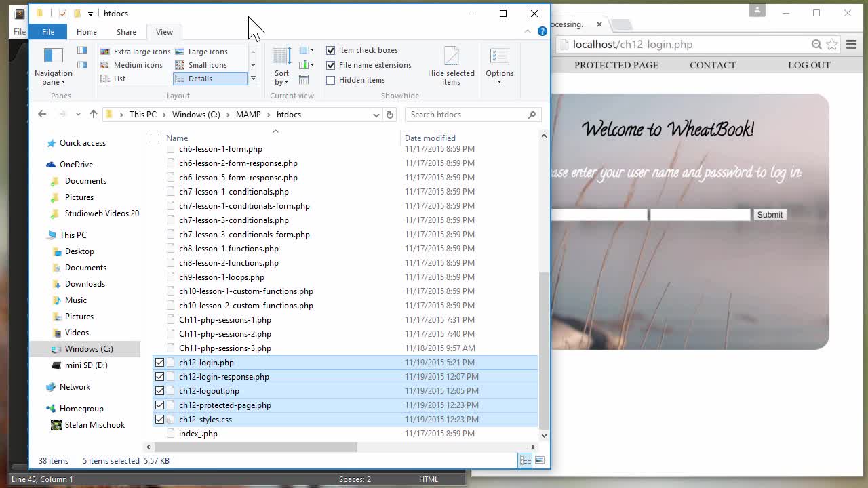The height and width of the screenshot is (488, 868).
Task: Uncheck ch12-login-response.php file checkbox
Action: [159, 377]
